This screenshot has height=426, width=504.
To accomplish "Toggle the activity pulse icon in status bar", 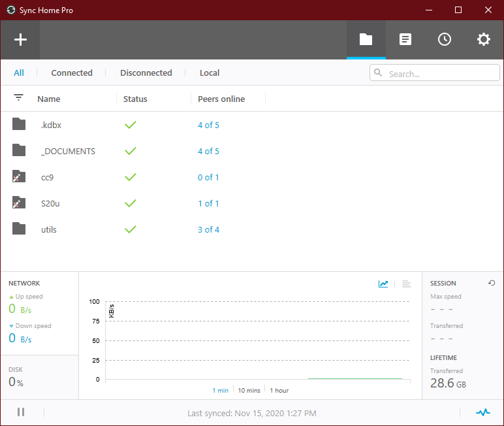I will coord(483,412).
